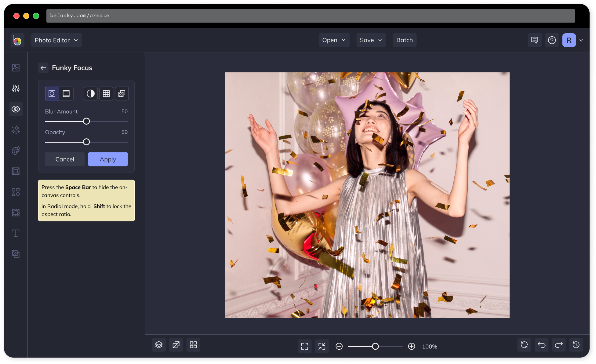Click the Open menu
Viewport: 596px width, 364px height.
coord(334,40)
